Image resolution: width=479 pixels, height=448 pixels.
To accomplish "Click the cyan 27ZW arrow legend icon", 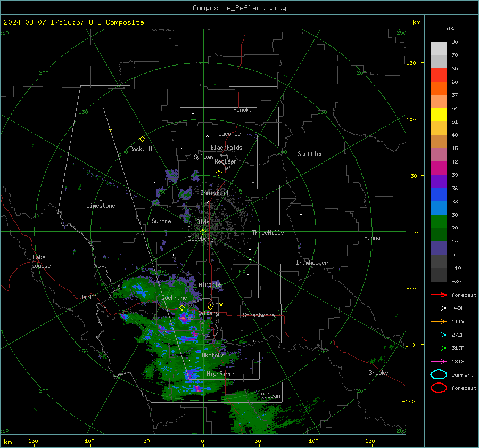I will coord(439,335).
